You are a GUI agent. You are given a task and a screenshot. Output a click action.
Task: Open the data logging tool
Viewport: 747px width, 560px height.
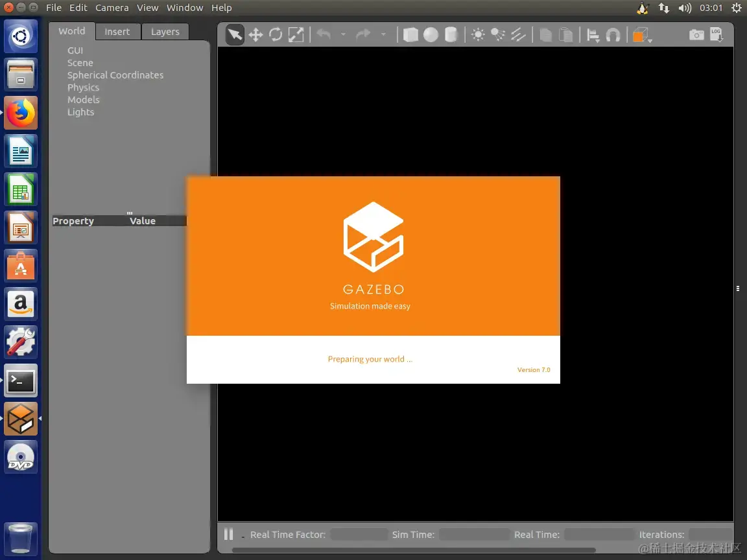coord(717,34)
